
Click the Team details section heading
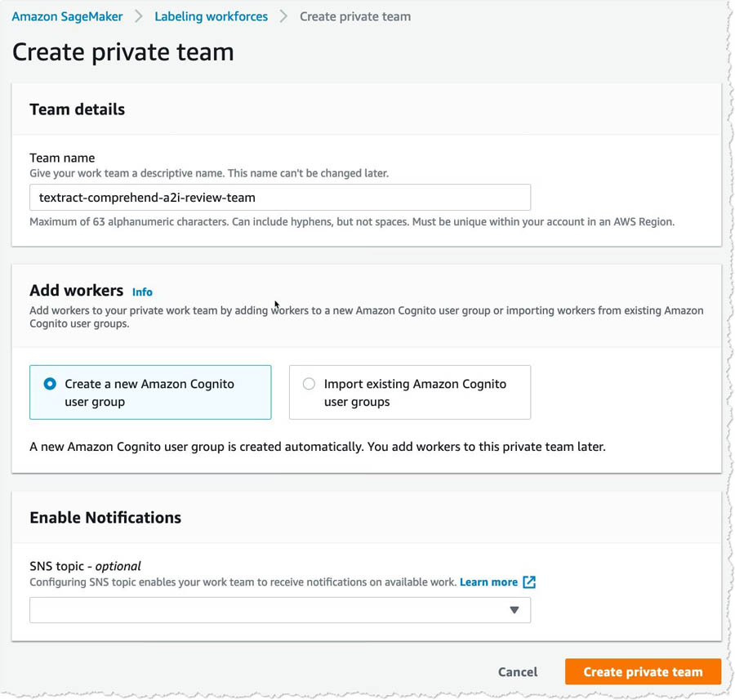pos(78,109)
